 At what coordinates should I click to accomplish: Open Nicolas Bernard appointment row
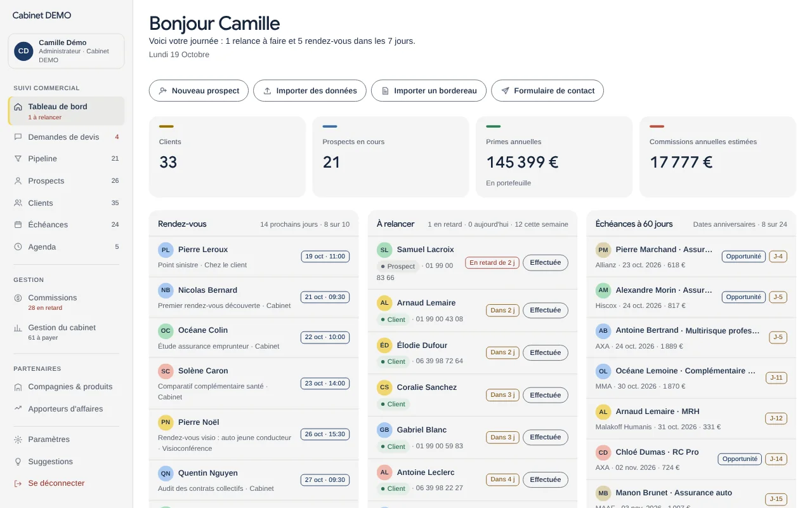click(254, 298)
